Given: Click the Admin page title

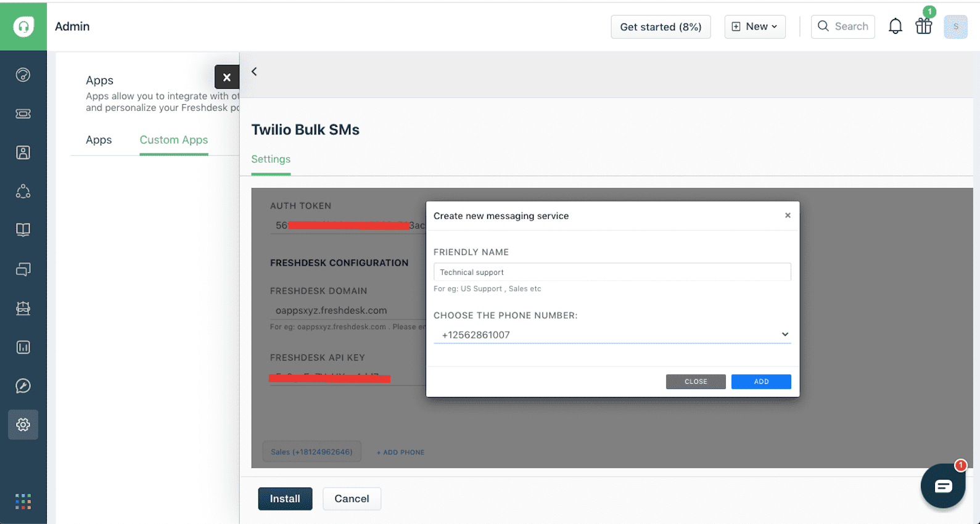Looking at the screenshot, I should [x=72, y=27].
